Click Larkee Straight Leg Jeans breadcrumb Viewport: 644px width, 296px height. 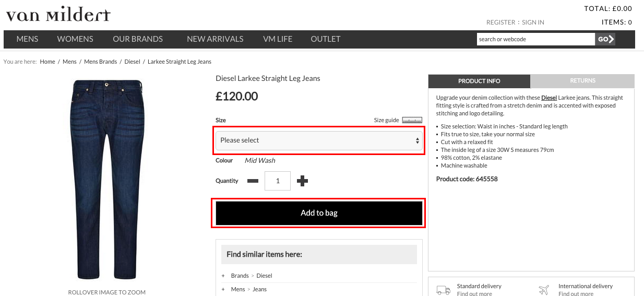(x=180, y=62)
